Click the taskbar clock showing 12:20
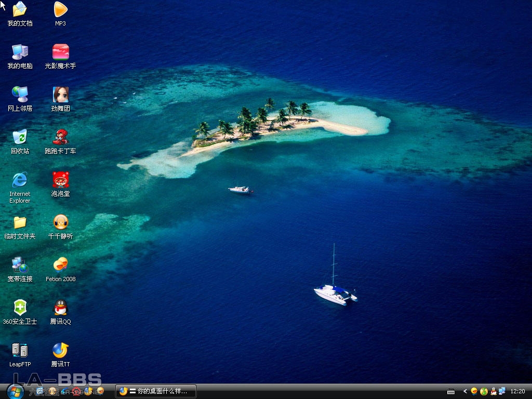 coord(517,391)
